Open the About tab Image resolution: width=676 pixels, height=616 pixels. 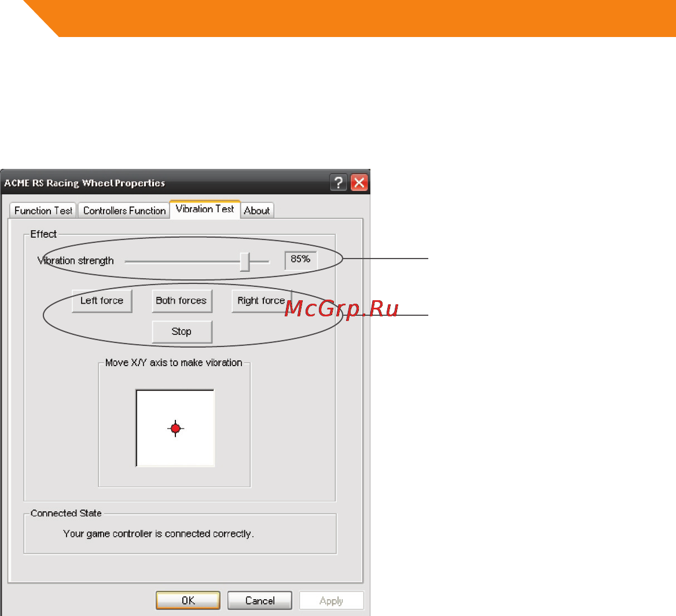point(257,211)
